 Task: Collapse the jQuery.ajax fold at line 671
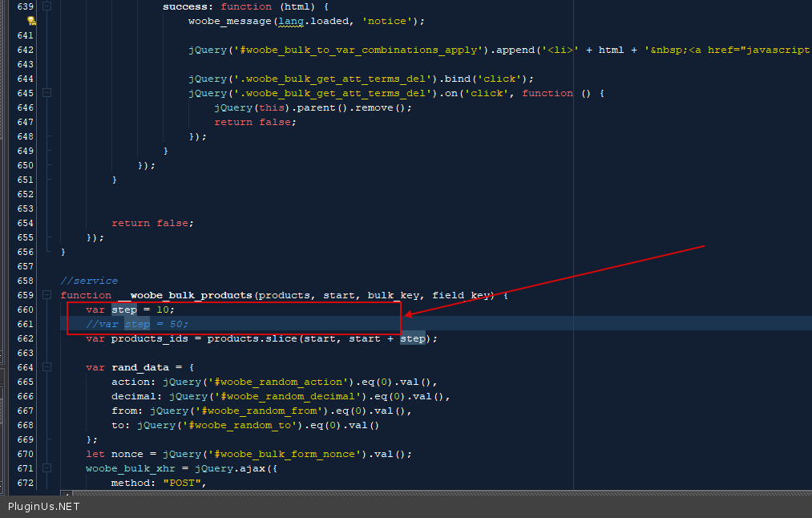pos(47,468)
